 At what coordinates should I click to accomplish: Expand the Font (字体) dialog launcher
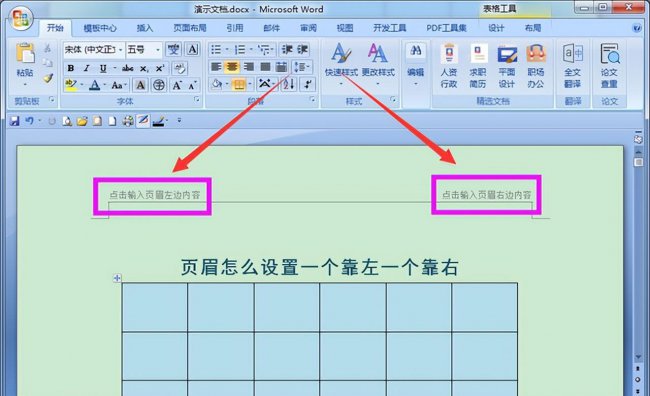click(197, 100)
